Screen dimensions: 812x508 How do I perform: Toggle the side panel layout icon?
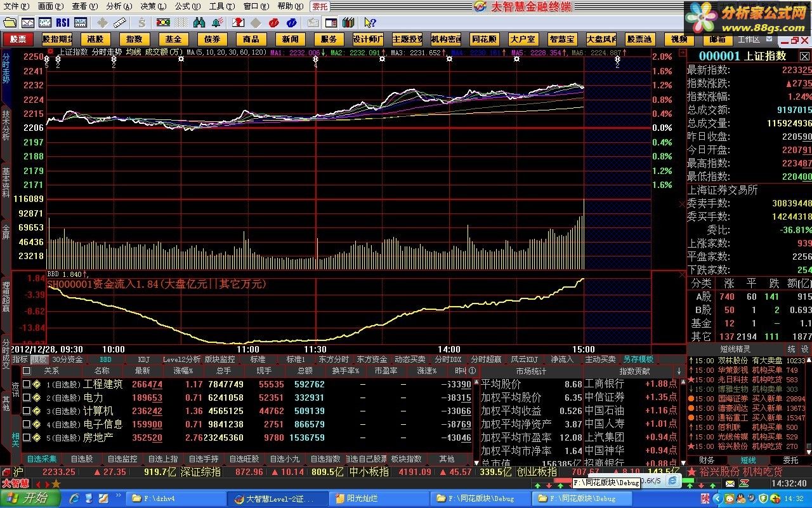click(x=331, y=22)
